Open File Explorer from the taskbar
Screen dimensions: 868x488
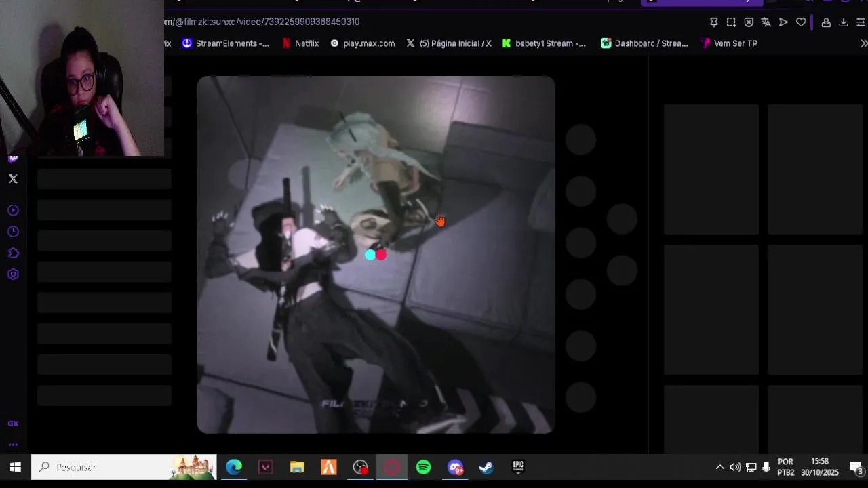297,467
